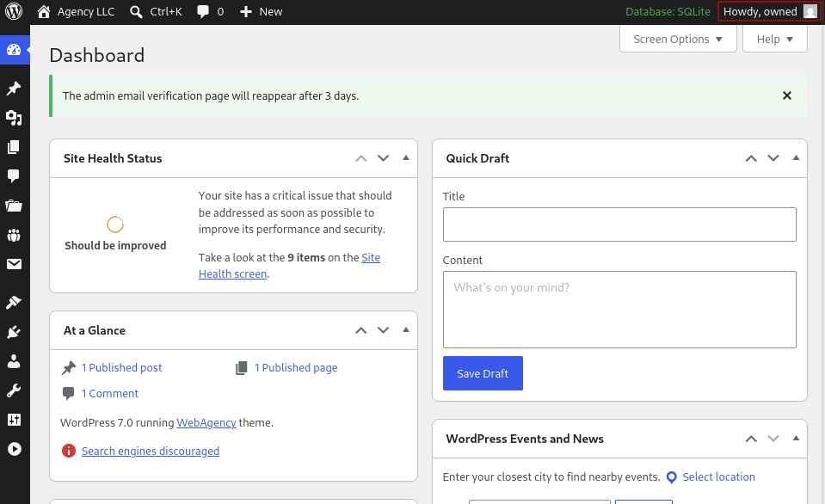Open the Settings sliders sidebar icon
The height and width of the screenshot is (504, 825).
(x=14, y=420)
